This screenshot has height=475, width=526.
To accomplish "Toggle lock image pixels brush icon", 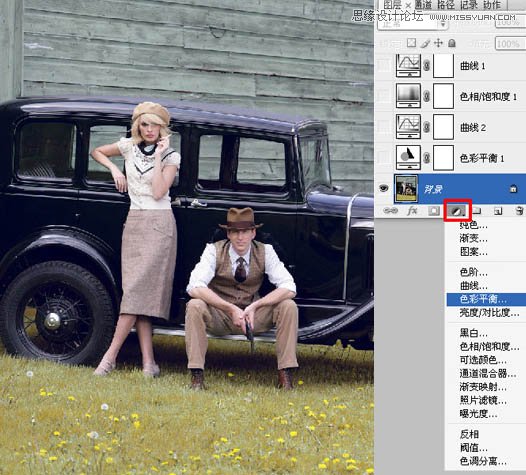I will 425,43.
